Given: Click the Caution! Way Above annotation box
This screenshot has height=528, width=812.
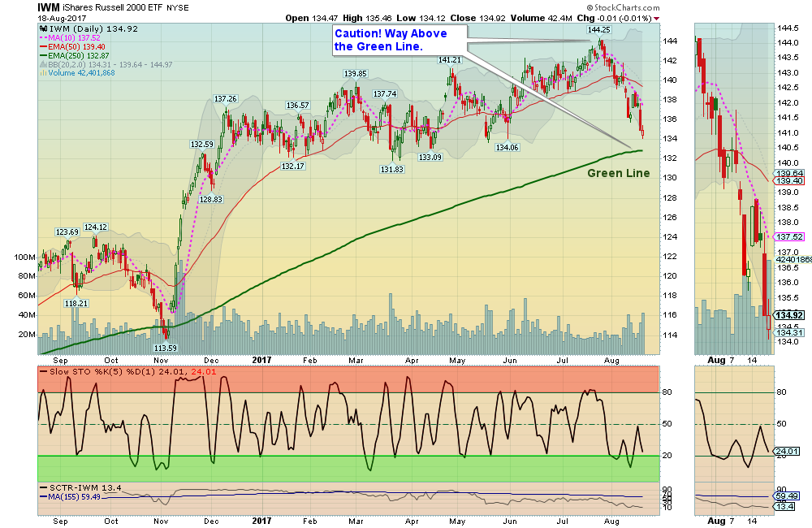Looking at the screenshot, I should click(399, 41).
